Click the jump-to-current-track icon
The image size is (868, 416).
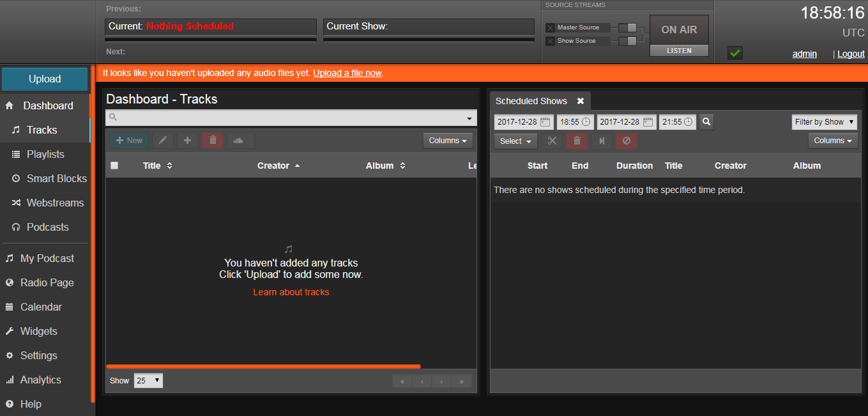[602, 141]
